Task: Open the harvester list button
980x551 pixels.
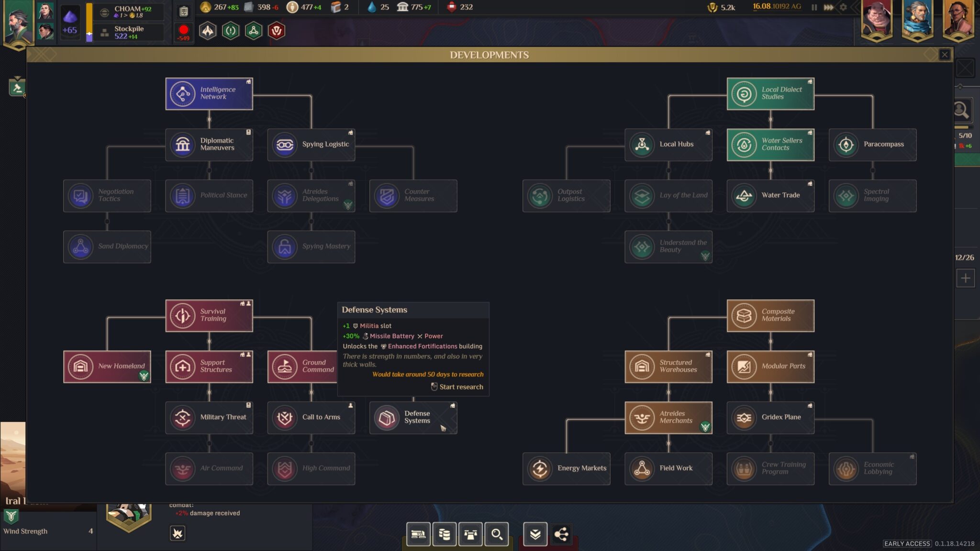Action: click(x=418, y=534)
